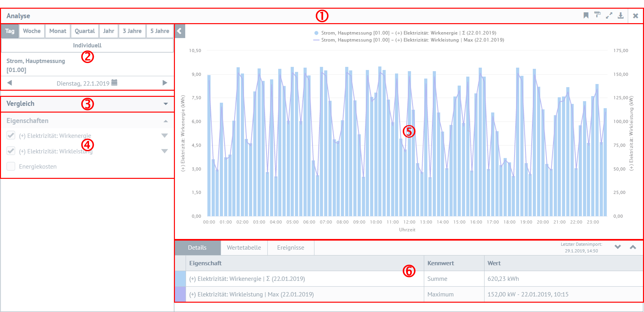Open the Ereignisse tab
The image size is (644, 312).
290,248
